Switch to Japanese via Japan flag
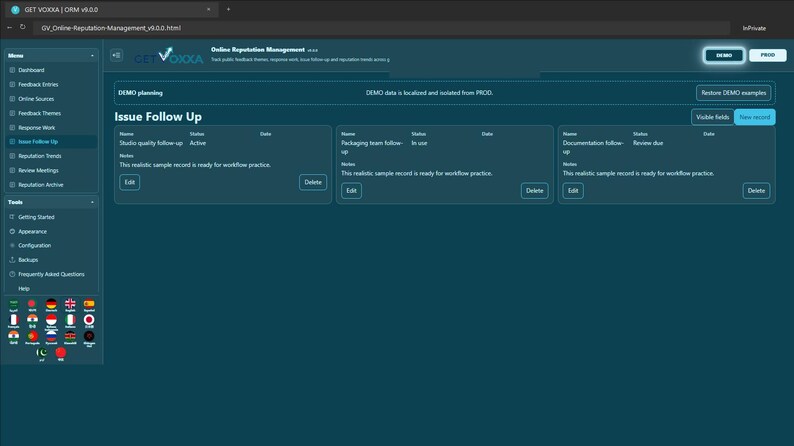 tap(89, 321)
